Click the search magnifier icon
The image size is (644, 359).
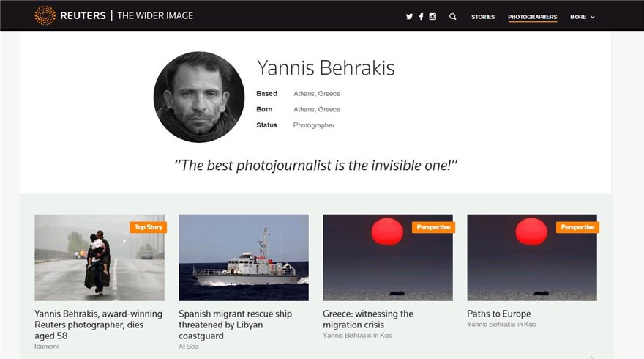coord(453,17)
